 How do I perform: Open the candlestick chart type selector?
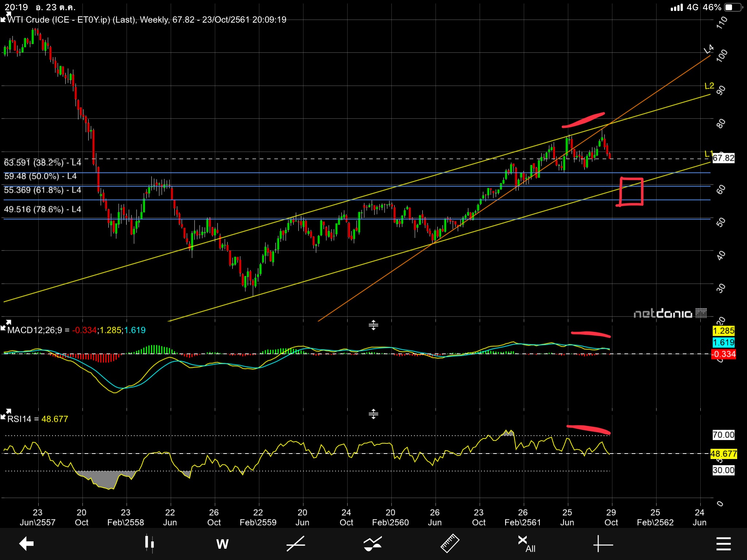click(x=149, y=544)
